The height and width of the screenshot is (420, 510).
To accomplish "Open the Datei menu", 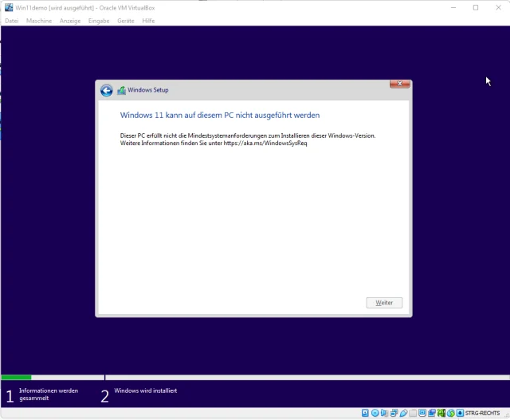I will 12,21.
